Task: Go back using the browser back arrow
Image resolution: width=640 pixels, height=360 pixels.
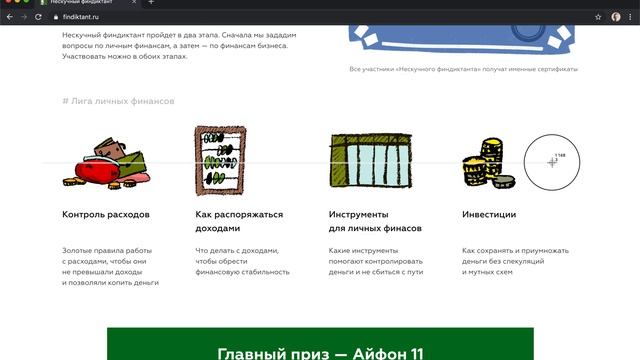Action: [x=10, y=17]
